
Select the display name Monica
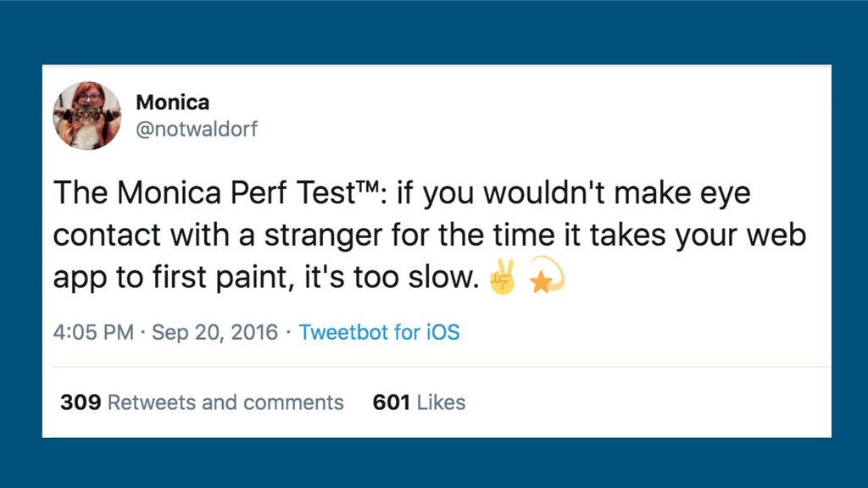click(173, 103)
